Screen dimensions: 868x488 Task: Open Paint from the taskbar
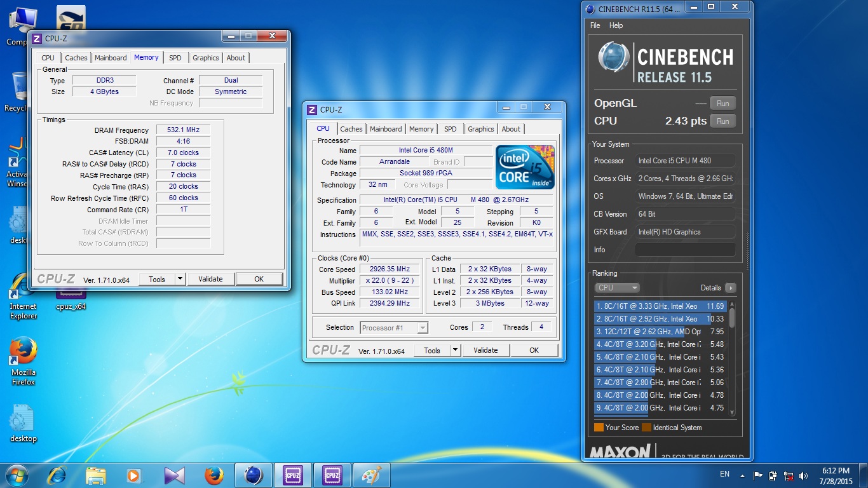coord(372,475)
